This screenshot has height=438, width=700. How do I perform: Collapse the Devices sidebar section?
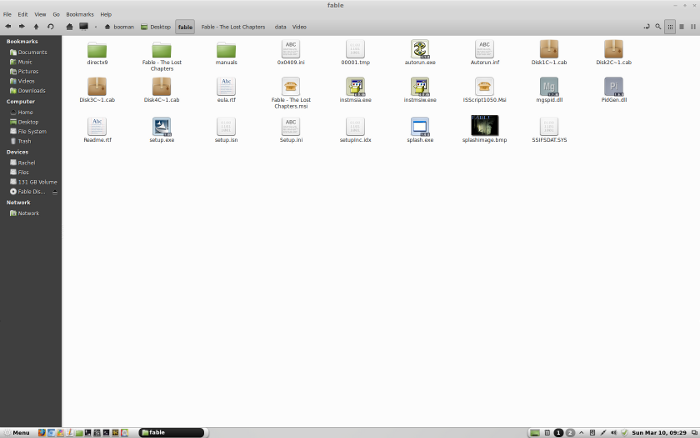(x=17, y=152)
